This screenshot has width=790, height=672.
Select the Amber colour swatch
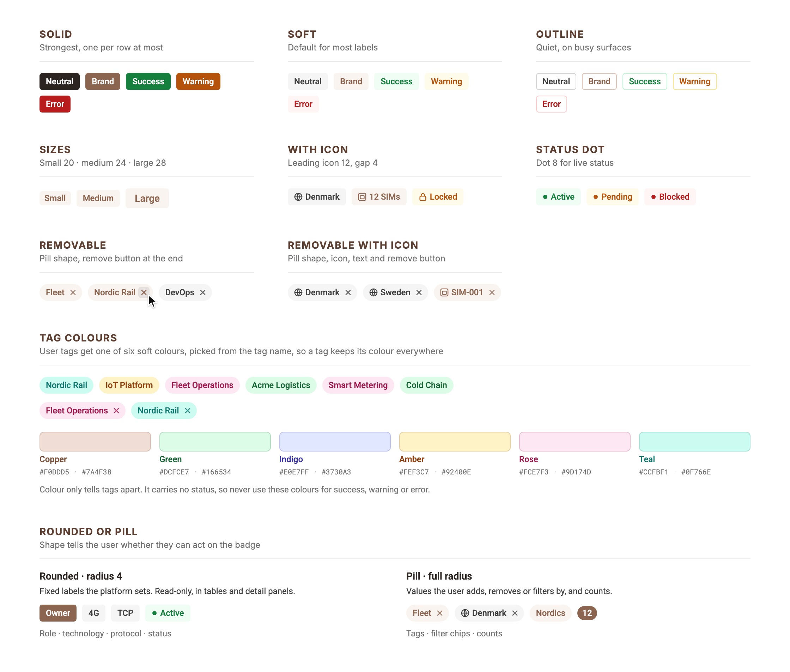(454, 441)
